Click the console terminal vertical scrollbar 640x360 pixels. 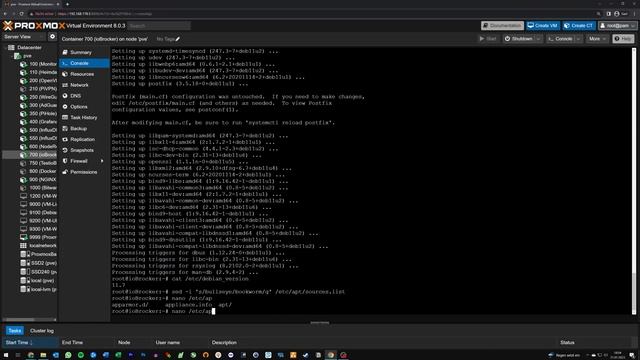634,182
